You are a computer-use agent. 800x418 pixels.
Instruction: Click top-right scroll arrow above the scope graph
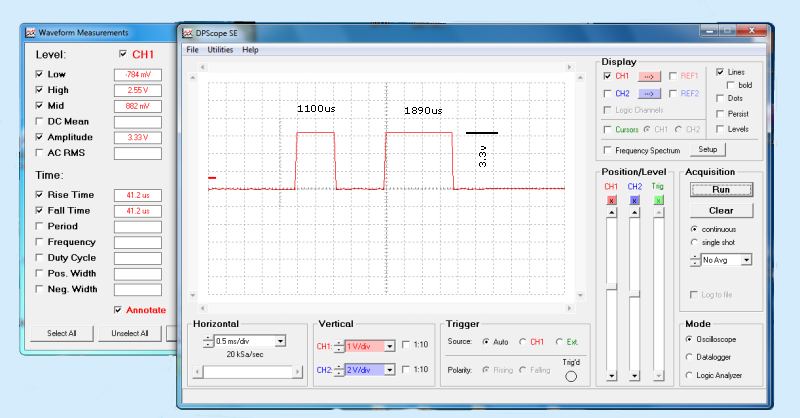point(569,67)
